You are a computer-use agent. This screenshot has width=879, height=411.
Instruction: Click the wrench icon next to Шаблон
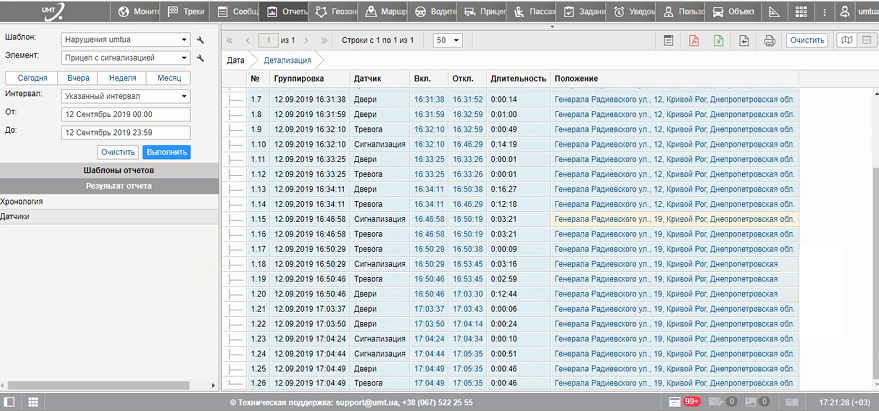point(201,40)
